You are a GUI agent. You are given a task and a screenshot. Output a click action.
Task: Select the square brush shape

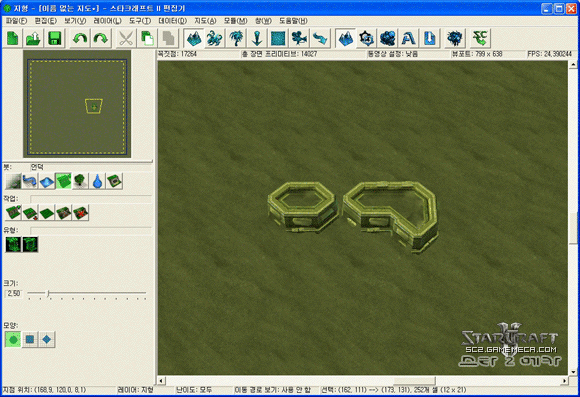point(30,339)
